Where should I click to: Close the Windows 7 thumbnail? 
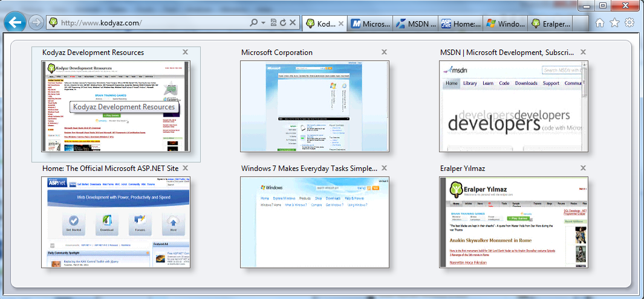pyautogui.click(x=384, y=168)
